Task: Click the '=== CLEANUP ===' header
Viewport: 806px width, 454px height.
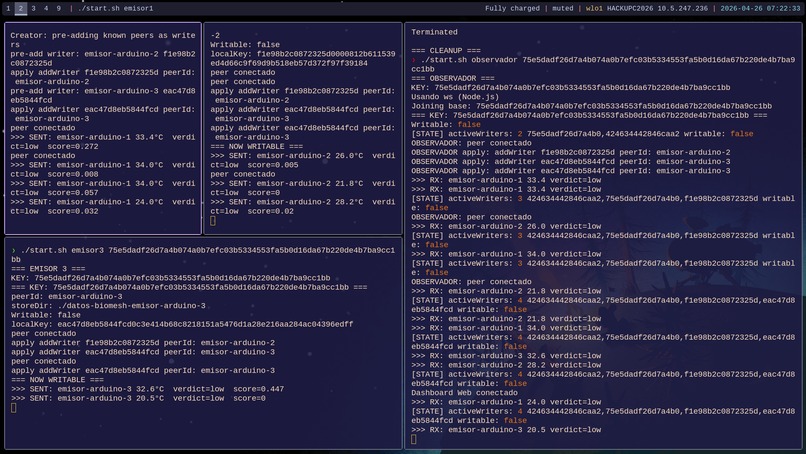Action: click(446, 50)
